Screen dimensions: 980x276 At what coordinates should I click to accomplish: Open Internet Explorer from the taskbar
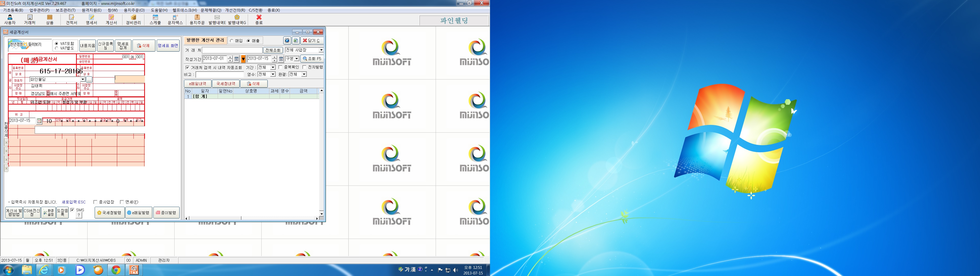click(44, 270)
